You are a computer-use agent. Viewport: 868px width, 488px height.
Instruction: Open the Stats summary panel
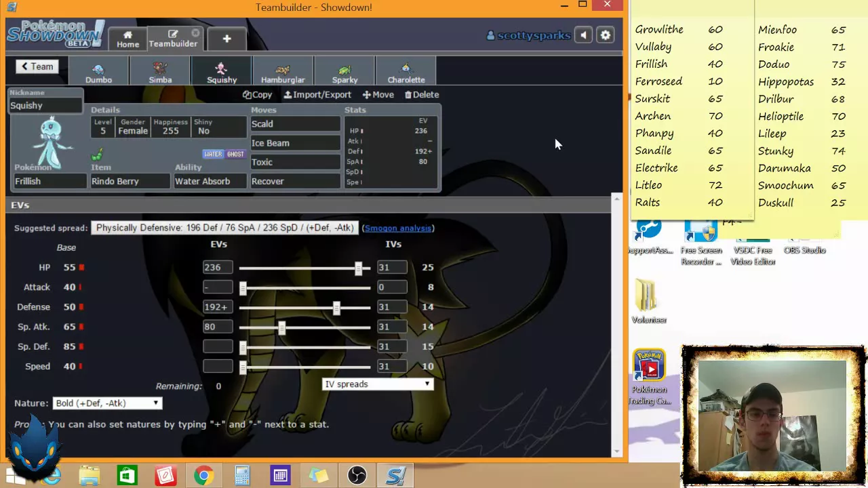coord(391,151)
